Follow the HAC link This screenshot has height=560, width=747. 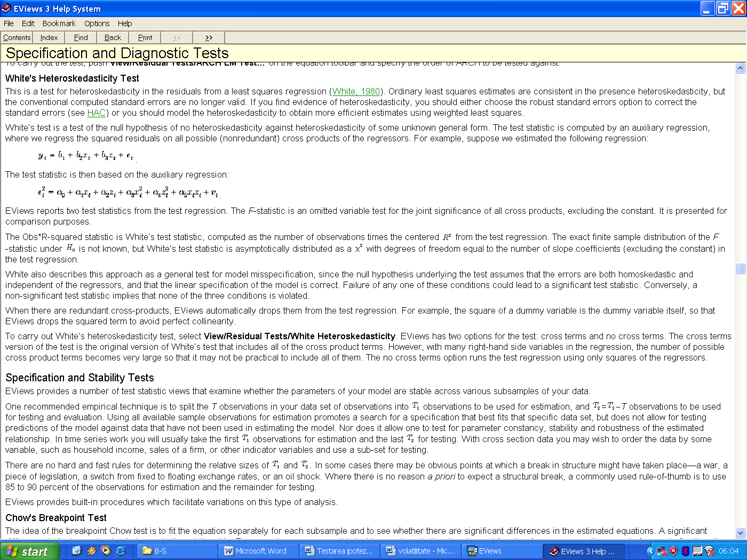coord(97,113)
